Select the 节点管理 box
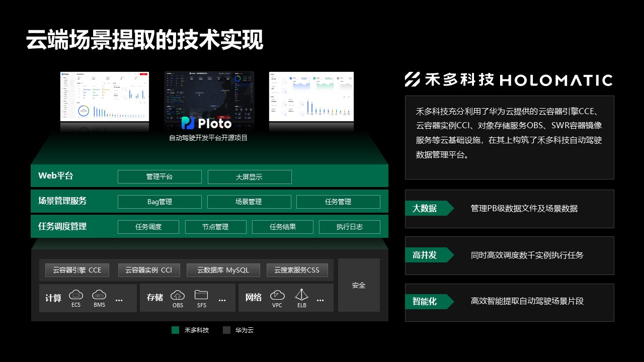Viewport: 644px width, 362px height. 216,227
